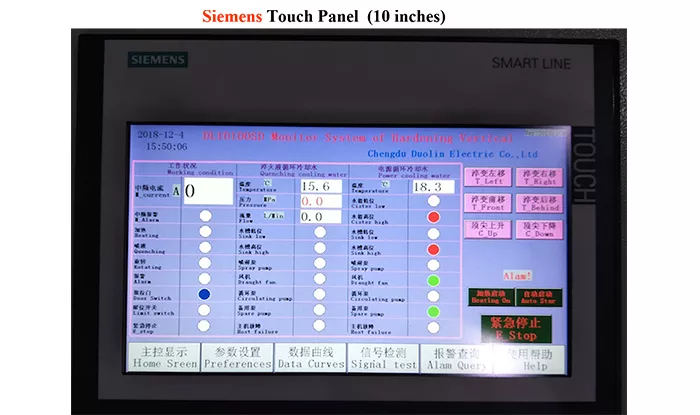700x415 pixels.
Task: Click the Monitor System of Hardening Vertical title
Action: click(358, 137)
